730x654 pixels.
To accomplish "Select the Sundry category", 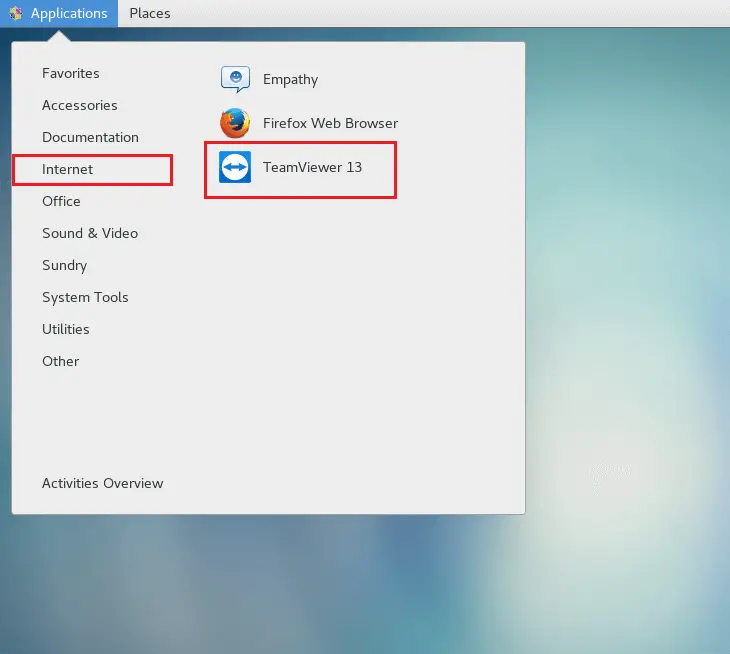I will [64, 265].
